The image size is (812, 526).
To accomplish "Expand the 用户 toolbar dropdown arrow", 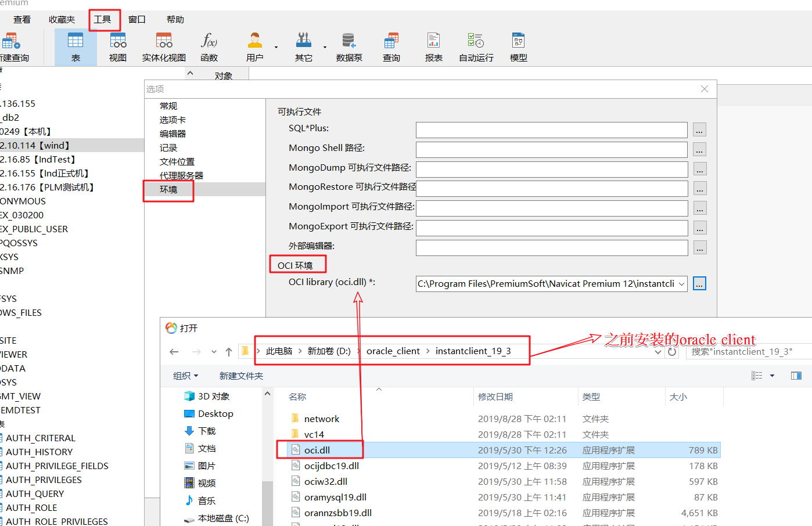I will pos(276,47).
